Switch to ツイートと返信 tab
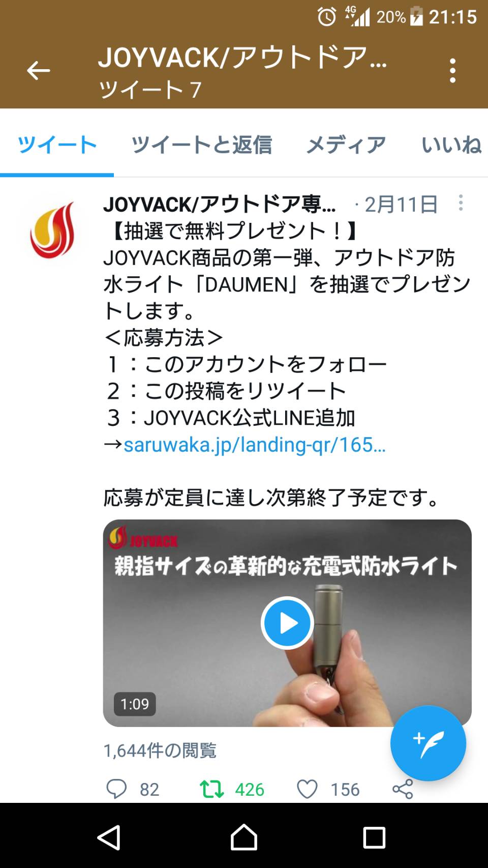This screenshot has height=868, width=488. [x=201, y=145]
